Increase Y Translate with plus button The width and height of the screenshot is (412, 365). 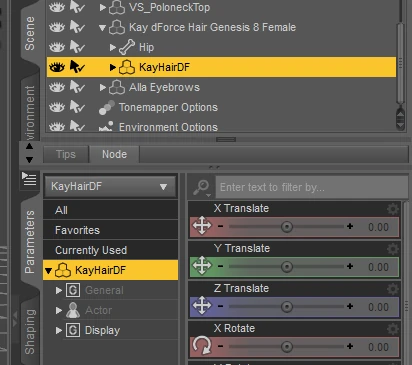[350, 266]
